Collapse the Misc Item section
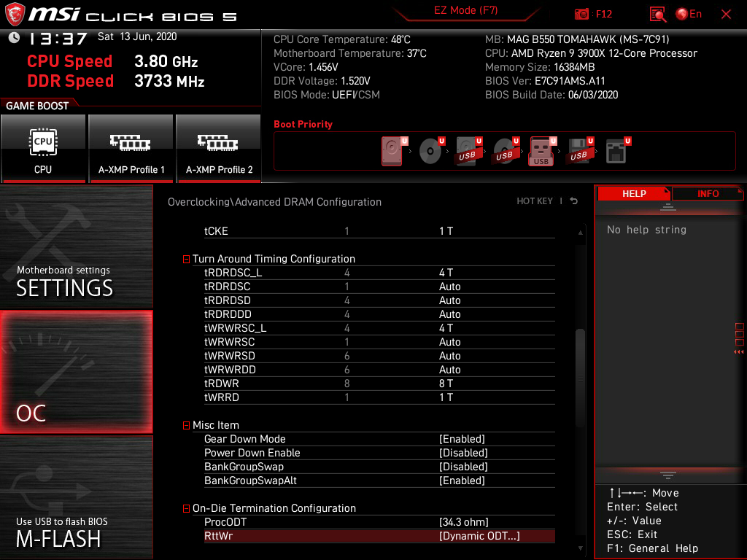This screenshot has height=560, width=747. [186, 425]
